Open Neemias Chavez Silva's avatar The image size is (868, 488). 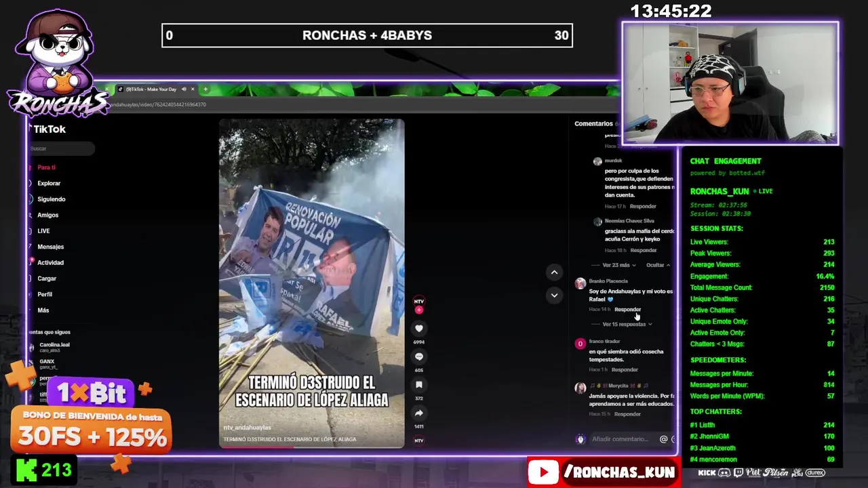tap(597, 221)
